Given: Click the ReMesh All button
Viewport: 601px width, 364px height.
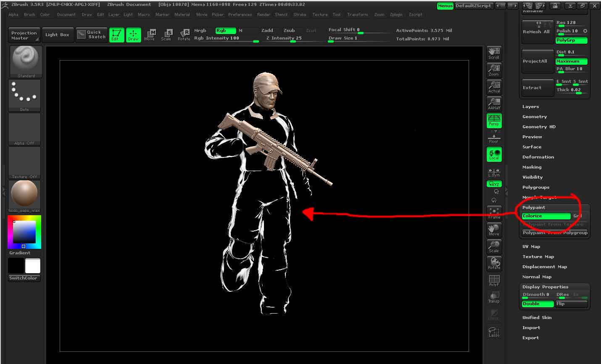Looking at the screenshot, I should pos(538,32).
